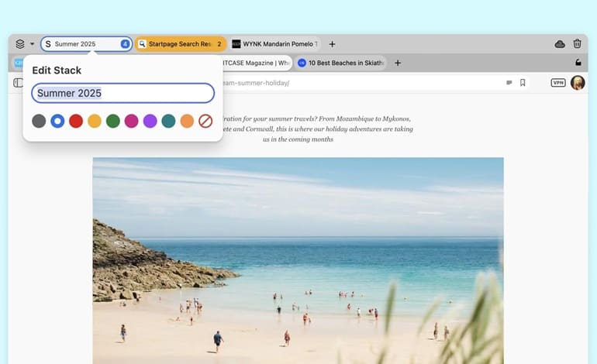Select the Summer 2025 tab stack
This screenshot has width=597, height=364.
pos(86,43)
